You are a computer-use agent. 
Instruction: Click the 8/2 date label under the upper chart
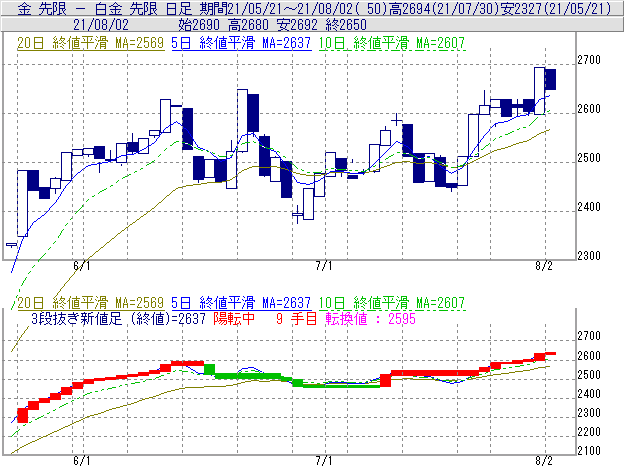click(544, 266)
